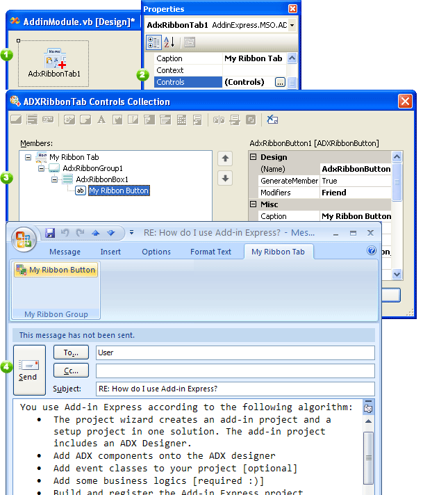Open the blue Help icon in ribbon
Screen dimensions: 448x495
372,250
